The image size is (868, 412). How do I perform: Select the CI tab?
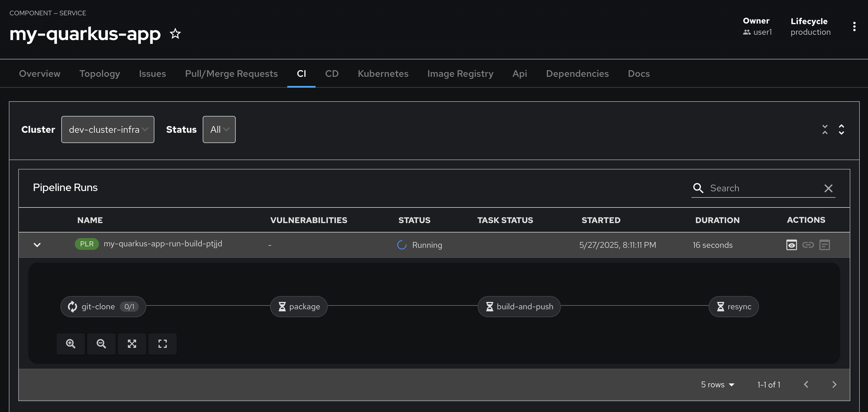coord(301,74)
